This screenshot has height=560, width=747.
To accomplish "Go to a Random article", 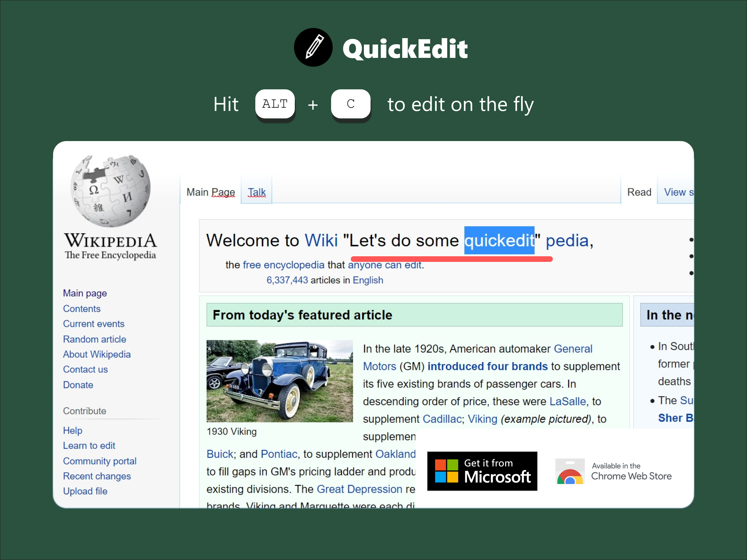I will point(94,339).
